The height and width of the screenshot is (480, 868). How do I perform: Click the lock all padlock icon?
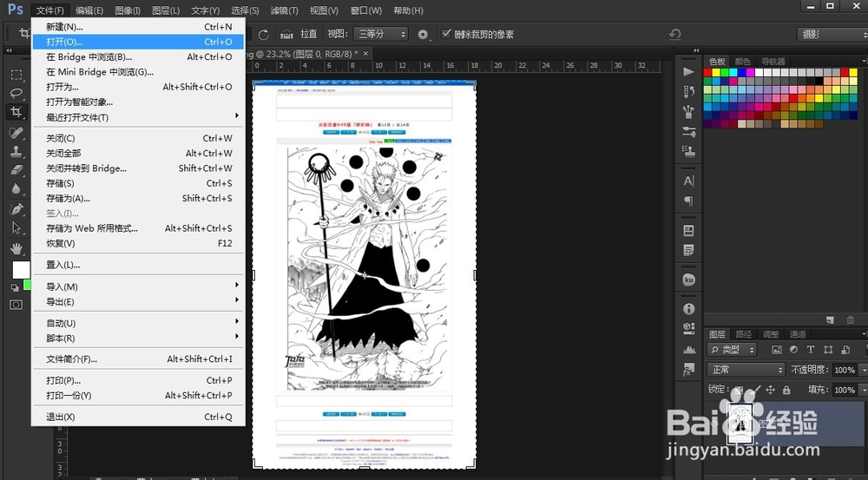tap(786, 390)
